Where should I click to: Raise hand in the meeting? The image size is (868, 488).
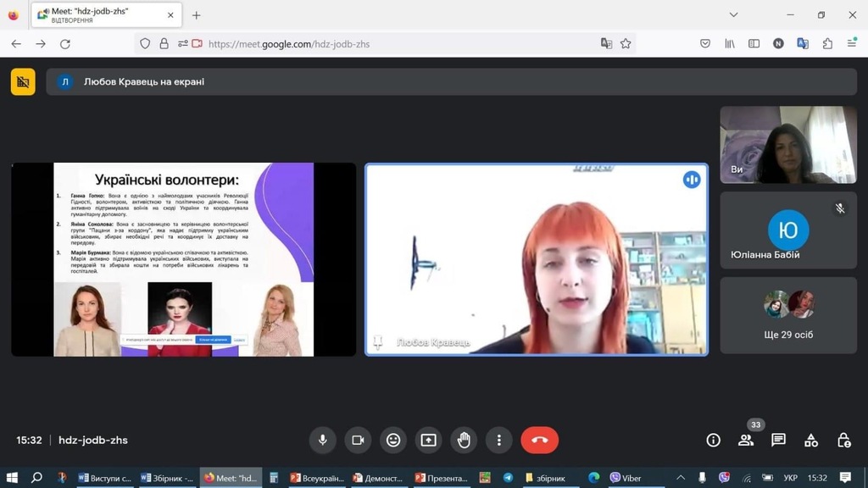click(x=464, y=440)
